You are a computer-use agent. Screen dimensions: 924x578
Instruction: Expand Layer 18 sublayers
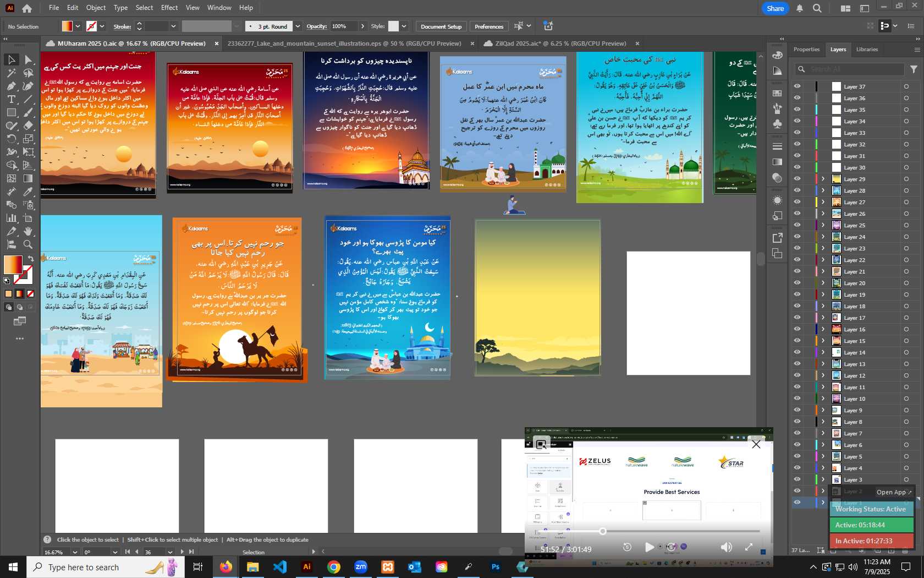point(823,306)
